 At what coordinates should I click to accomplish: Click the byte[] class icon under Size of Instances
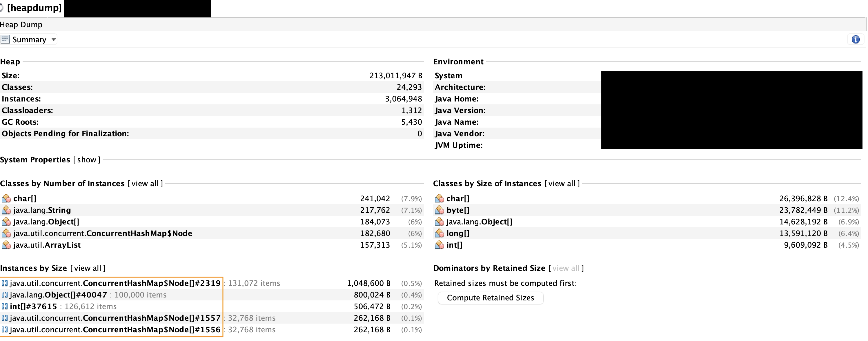(439, 210)
